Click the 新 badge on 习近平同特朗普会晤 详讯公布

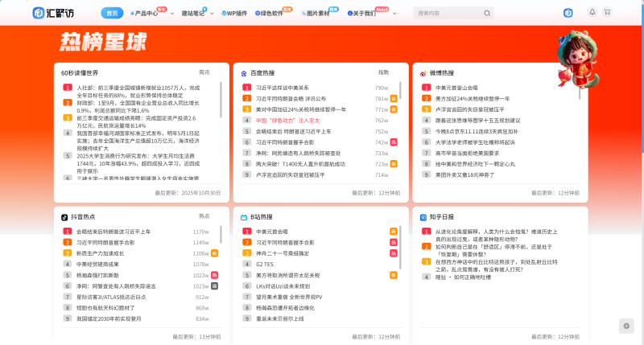pyautogui.click(x=394, y=98)
